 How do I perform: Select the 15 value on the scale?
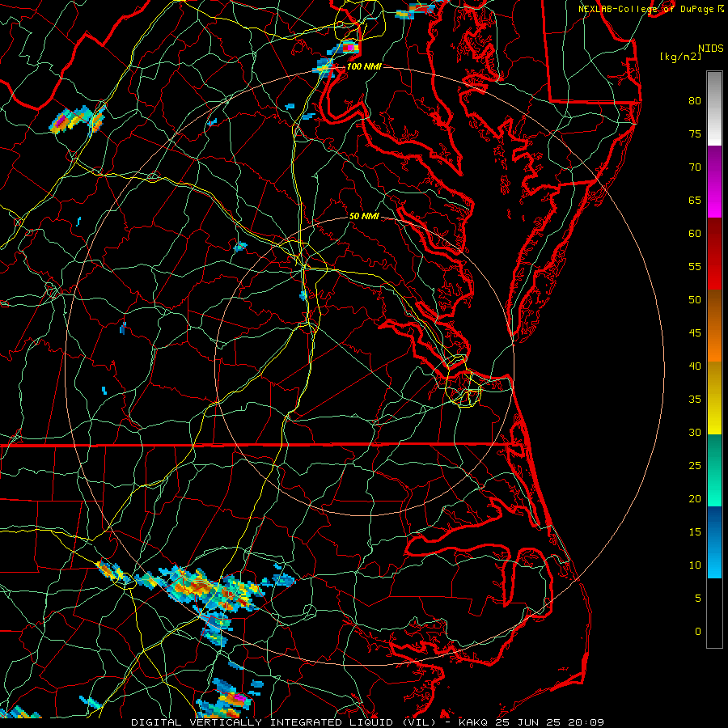click(695, 532)
